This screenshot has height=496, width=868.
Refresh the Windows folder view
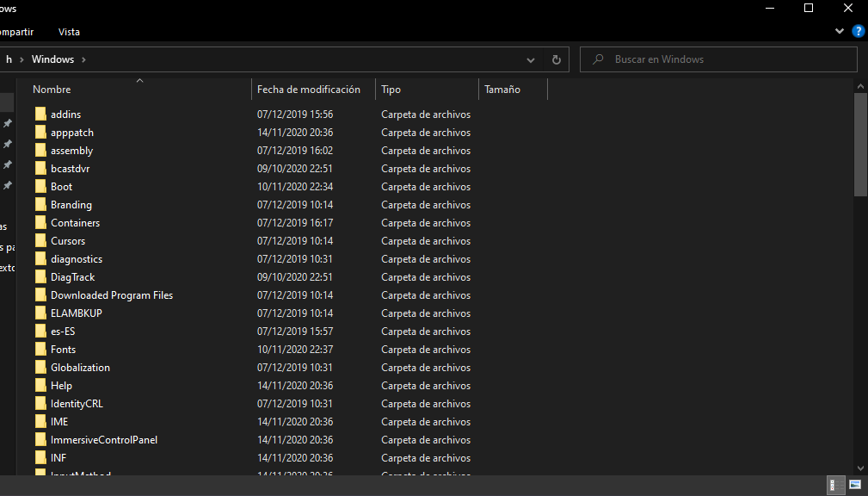[557, 60]
